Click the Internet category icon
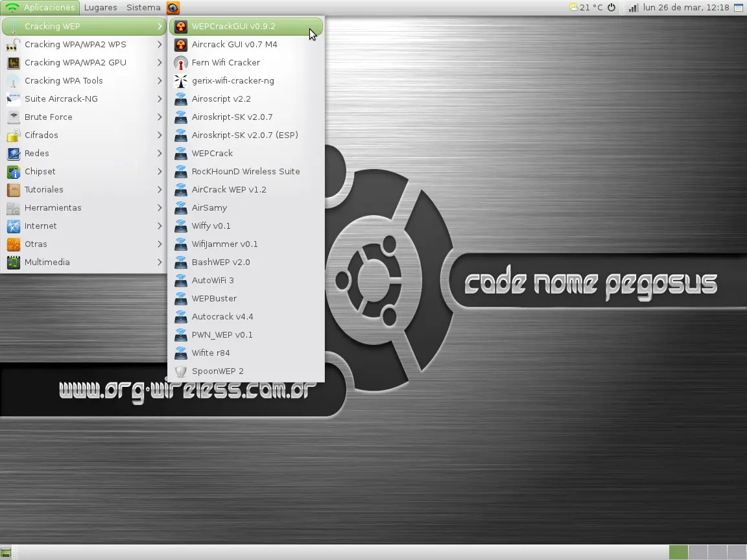 pyautogui.click(x=14, y=226)
